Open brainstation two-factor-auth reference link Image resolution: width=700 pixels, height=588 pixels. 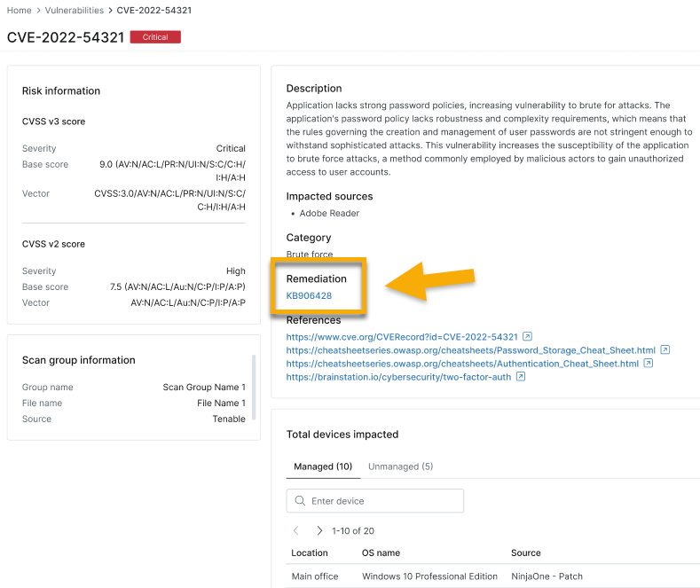point(398,377)
